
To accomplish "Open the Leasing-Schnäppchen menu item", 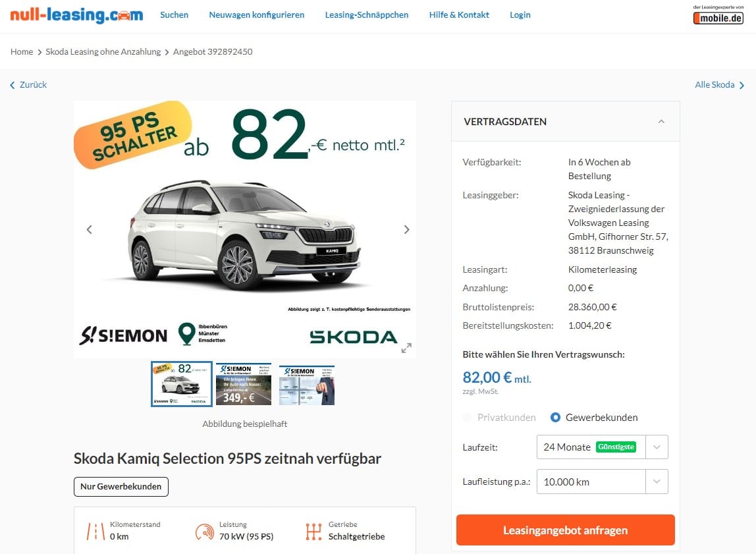I will click(x=366, y=15).
